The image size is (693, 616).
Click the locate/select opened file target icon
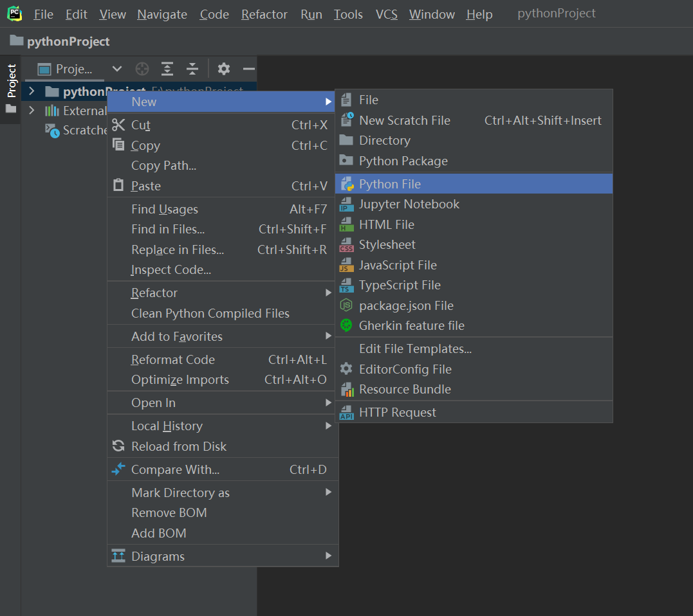pyautogui.click(x=142, y=69)
